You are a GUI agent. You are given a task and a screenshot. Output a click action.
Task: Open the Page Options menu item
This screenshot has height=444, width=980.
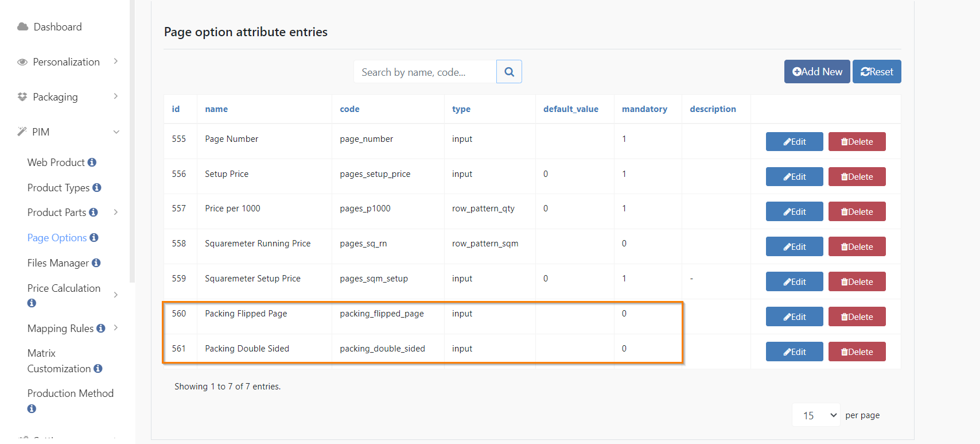coord(57,238)
